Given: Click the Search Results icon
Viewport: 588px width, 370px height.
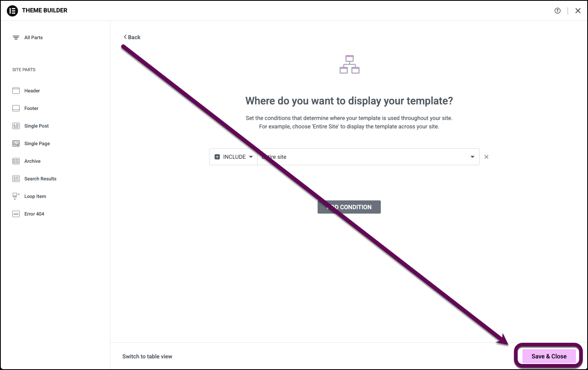Looking at the screenshot, I should tap(16, 178).
